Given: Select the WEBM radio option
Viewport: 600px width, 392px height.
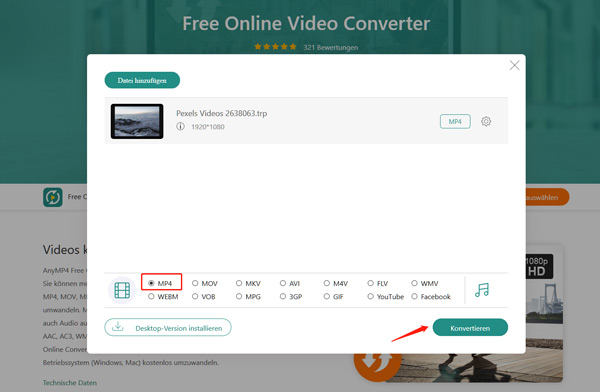Looking at the screenshot, I should 151,296.
